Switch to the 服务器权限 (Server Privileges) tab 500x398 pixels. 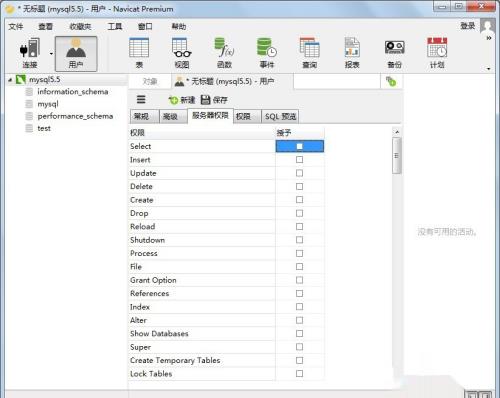pyautogui.click(x=210, y=115)
